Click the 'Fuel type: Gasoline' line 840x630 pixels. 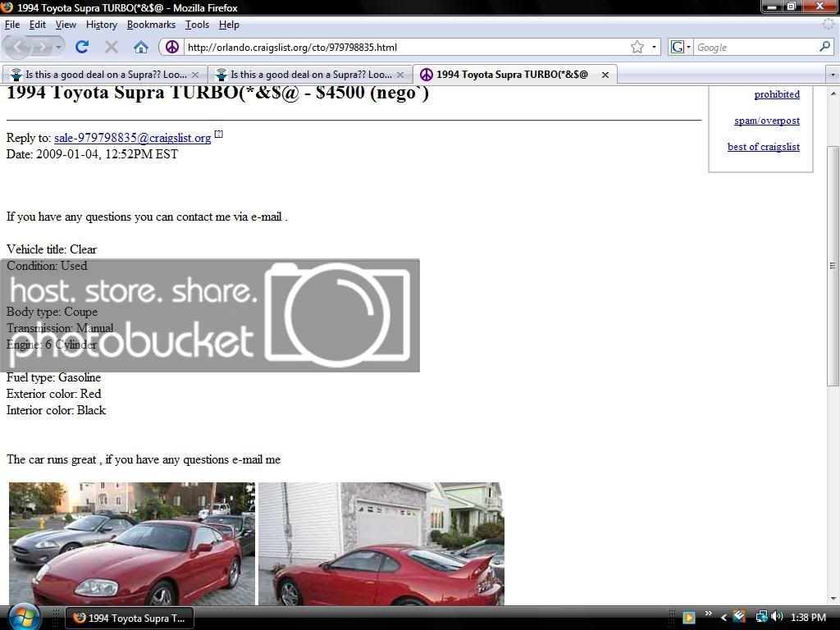coord(53,377)
